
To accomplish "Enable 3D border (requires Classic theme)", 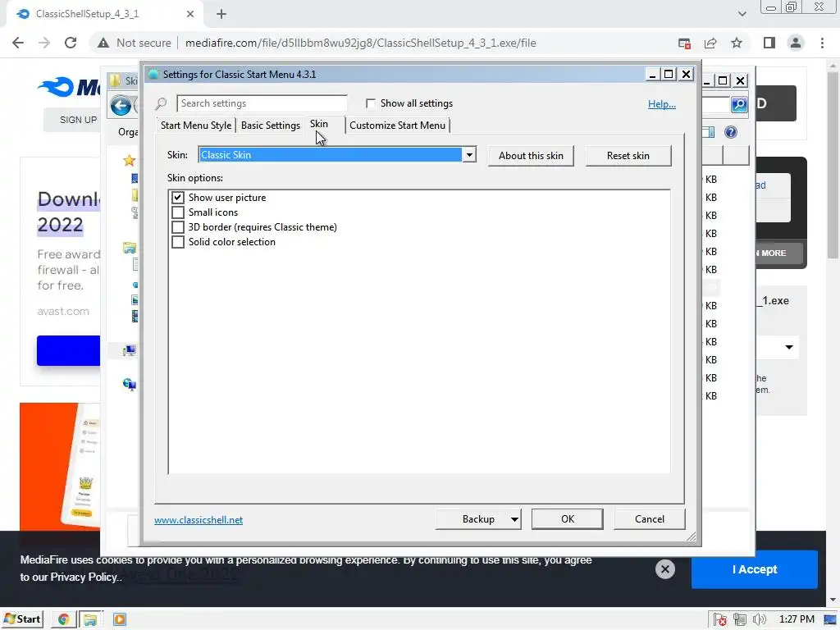I will coord(178,227).
